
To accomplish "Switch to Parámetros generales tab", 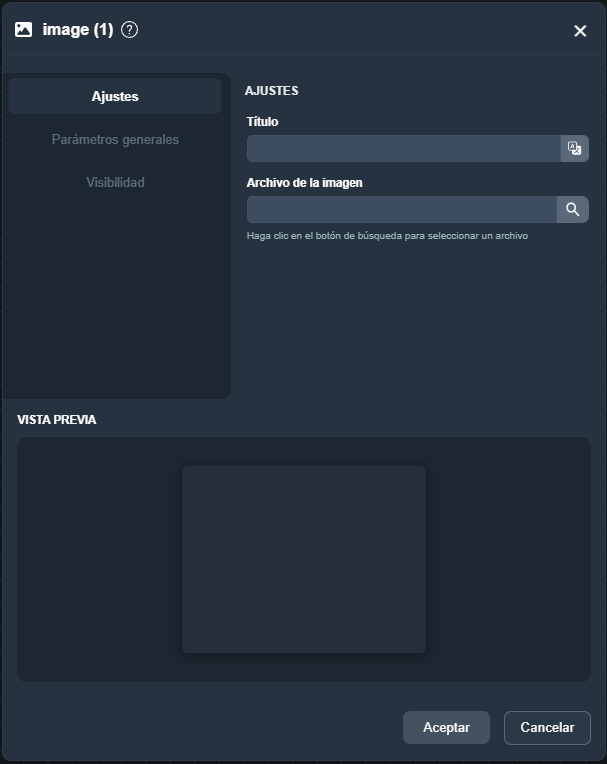I will click(x=115, y=139).
